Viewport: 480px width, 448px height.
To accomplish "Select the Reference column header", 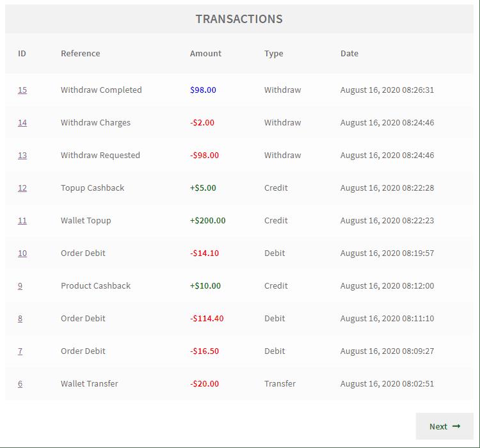I will click(x=81, y=54).
